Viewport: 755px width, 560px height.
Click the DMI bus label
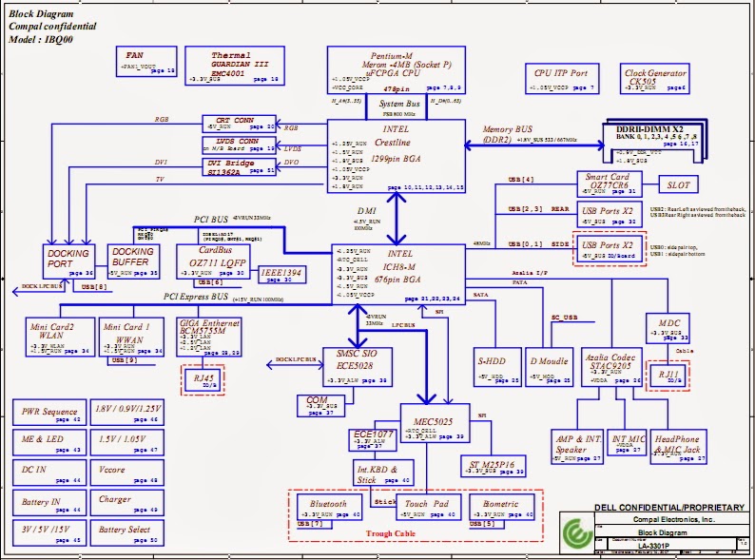[x=366, y=211]
